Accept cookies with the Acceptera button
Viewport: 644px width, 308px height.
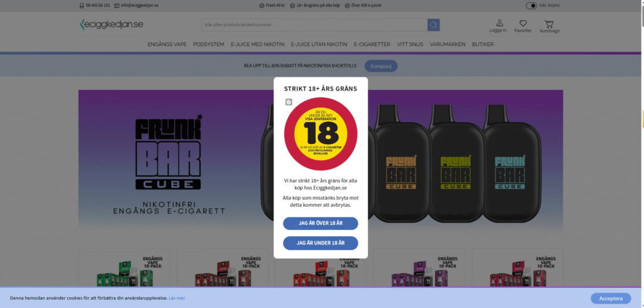611,299
